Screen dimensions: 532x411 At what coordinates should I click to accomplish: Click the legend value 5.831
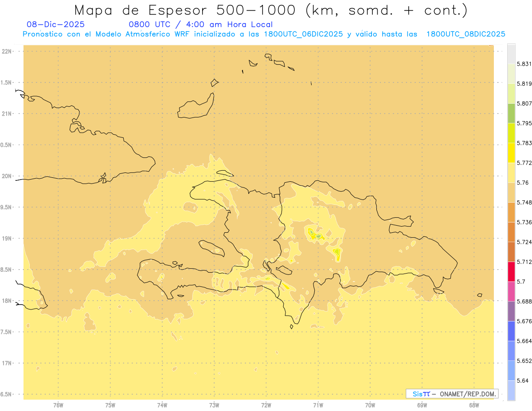click(524, 64)
